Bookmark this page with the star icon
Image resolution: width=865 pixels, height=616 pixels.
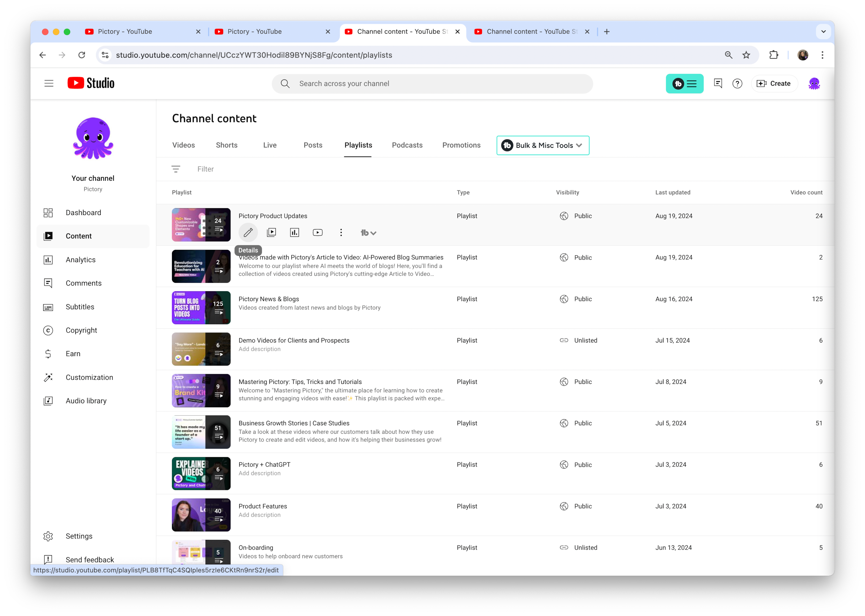tap(746, 55)
